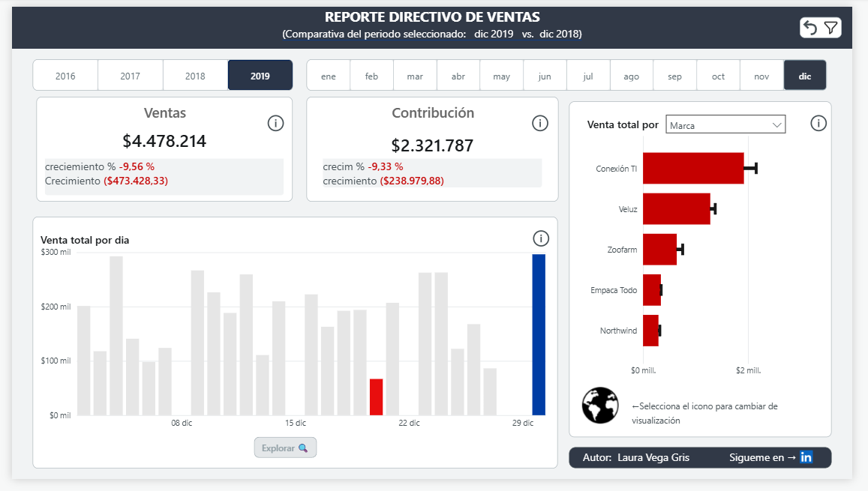
Task: Click the info icon on the Ventas card
Action: pyautogui.click(x=277, y=123)
